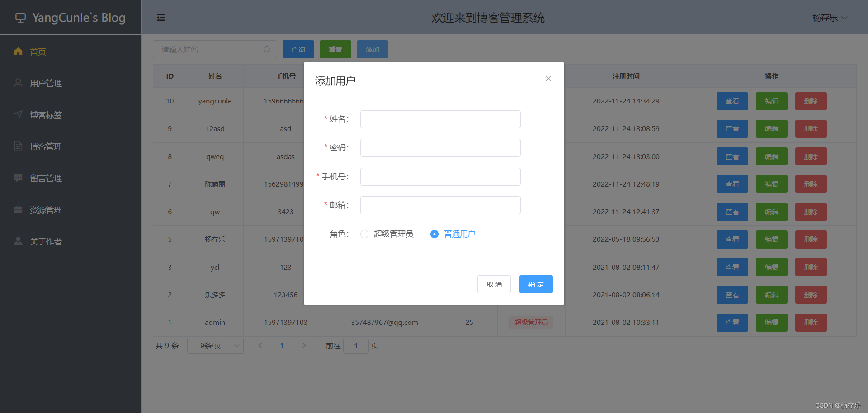This screenshot has height=413, width=868.
Task: Click 删除 for user qweq
Action: click(811, 156)
